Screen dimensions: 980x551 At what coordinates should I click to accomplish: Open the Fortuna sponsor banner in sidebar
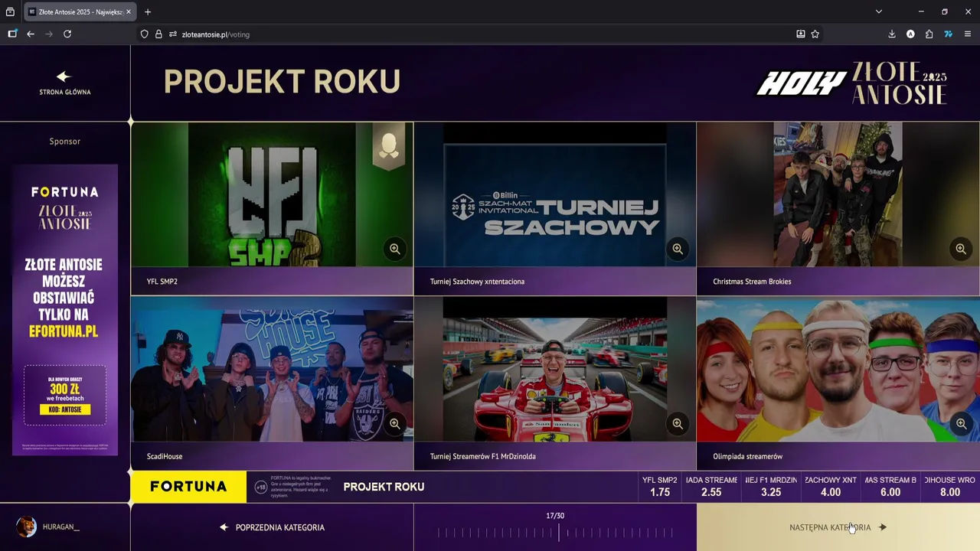[x=65, y=310]
